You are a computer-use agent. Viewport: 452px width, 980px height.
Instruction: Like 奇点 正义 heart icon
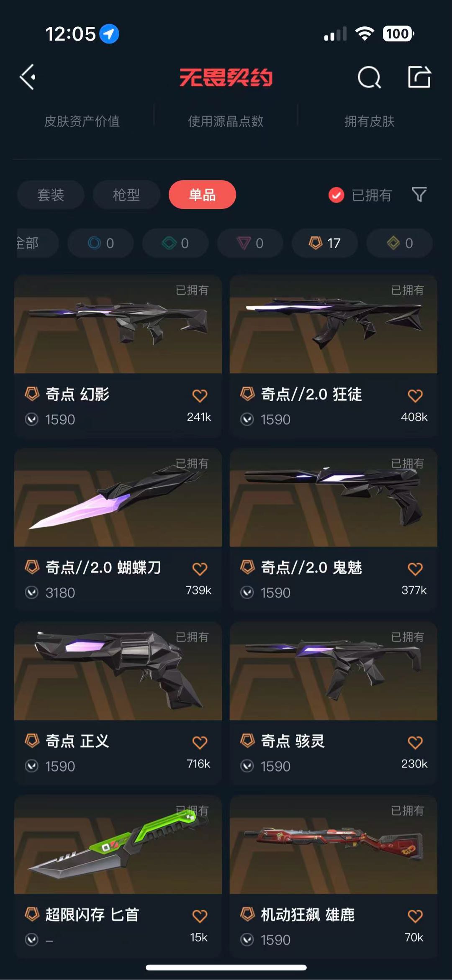point(200,742)
